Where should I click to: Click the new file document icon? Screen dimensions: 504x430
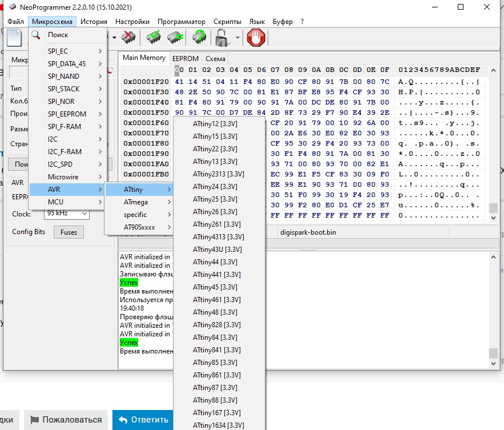tap(14, 38)
